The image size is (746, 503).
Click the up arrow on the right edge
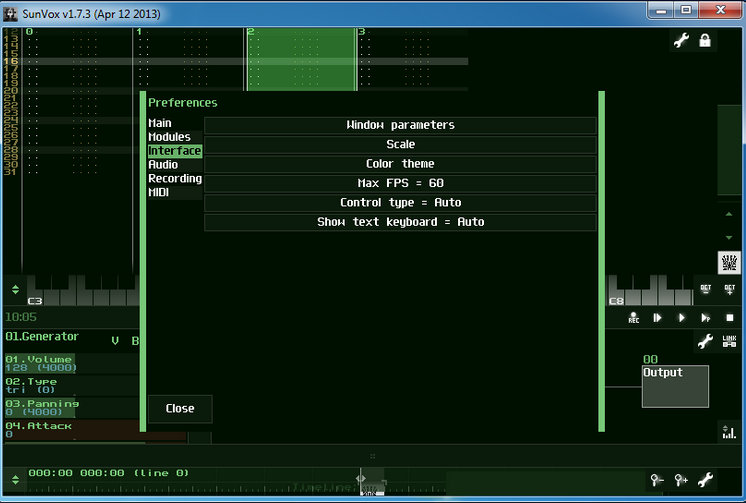[729, 214]
